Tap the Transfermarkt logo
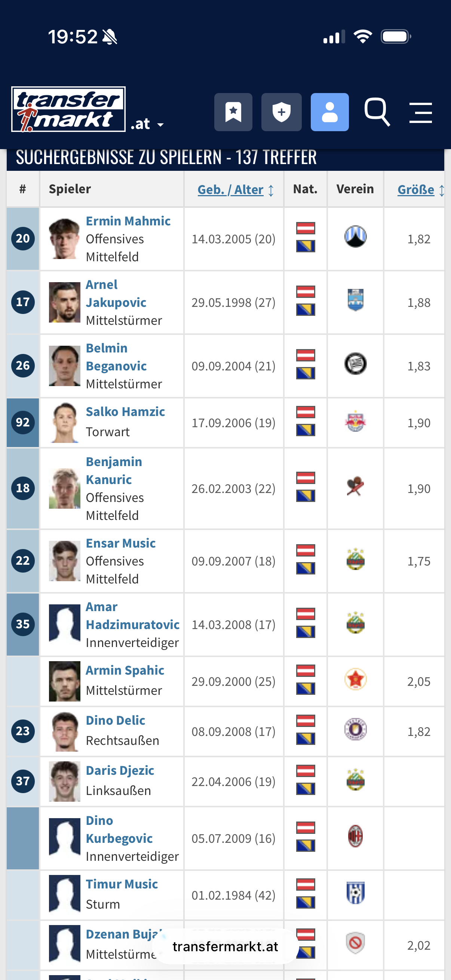The width and height of the screenshot is (451, 980). point(68,109)
